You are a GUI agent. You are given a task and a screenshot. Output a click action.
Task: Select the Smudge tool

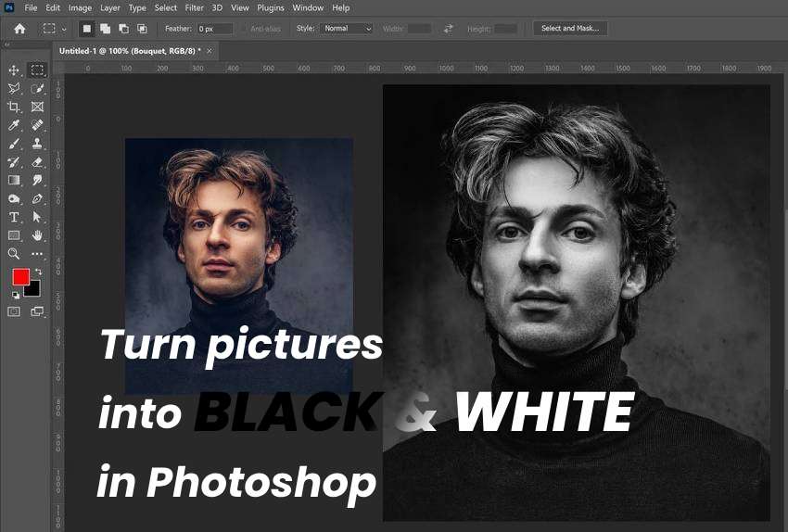click(37, 180)
